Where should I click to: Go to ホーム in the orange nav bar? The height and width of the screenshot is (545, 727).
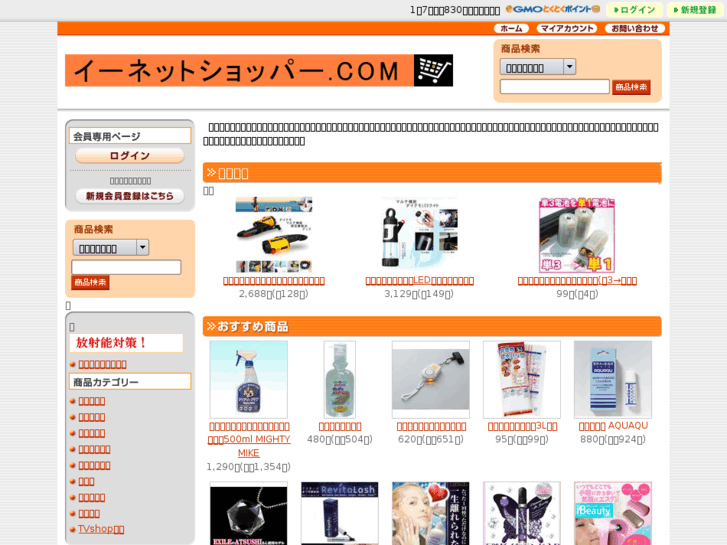click(511, 28)
